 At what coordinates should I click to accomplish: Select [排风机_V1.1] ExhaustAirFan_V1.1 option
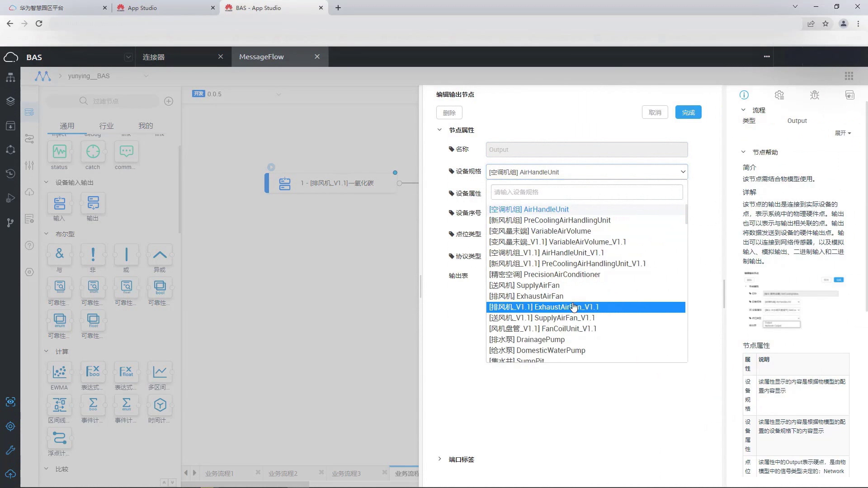586,307
